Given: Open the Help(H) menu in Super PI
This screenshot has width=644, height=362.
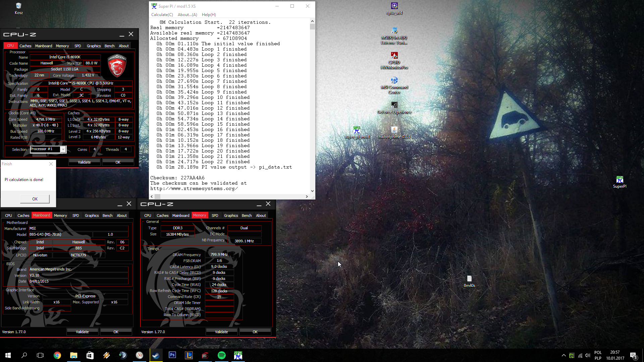Looking at the screenshot, I should click(209, 15).
